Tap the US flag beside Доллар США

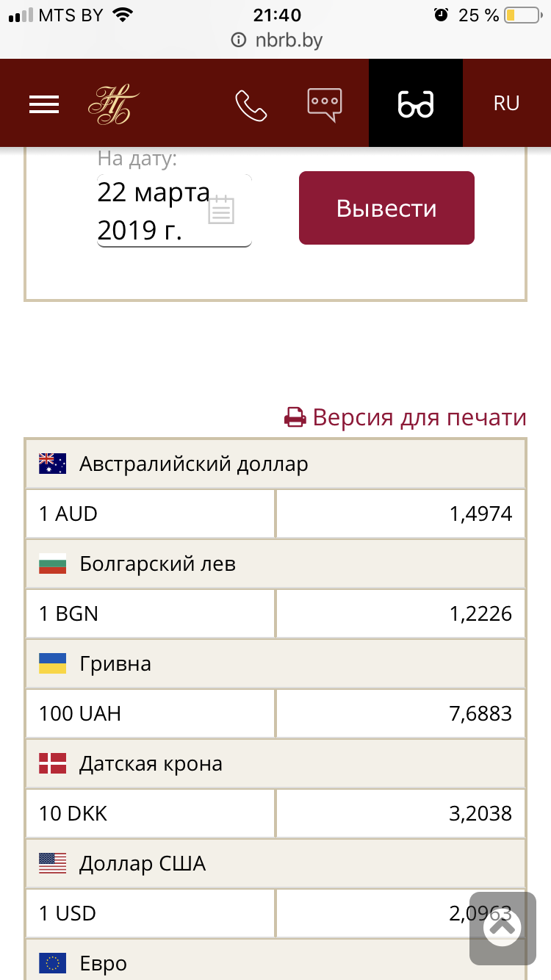[53, 863]
